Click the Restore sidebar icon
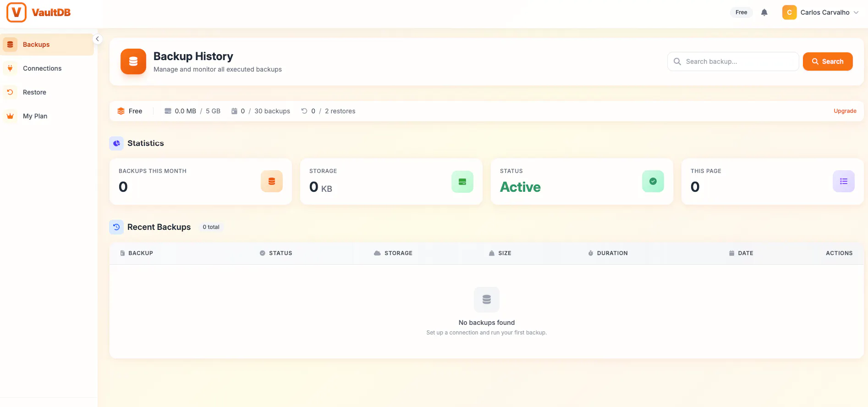This screenshot has width=868, height=407. [10, 92]
